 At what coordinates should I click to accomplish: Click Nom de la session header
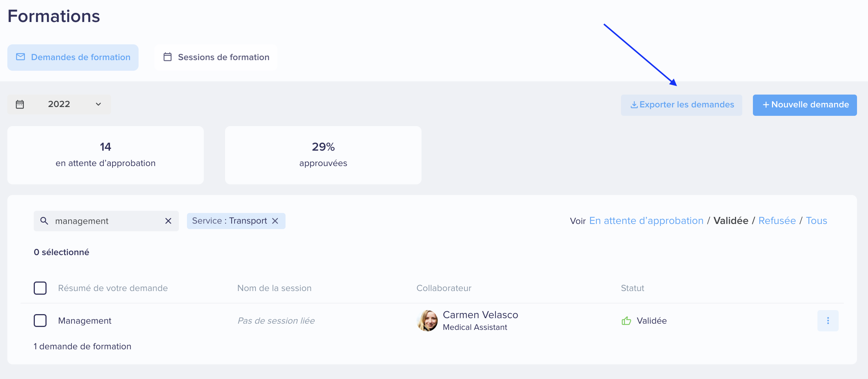(274, 288)
